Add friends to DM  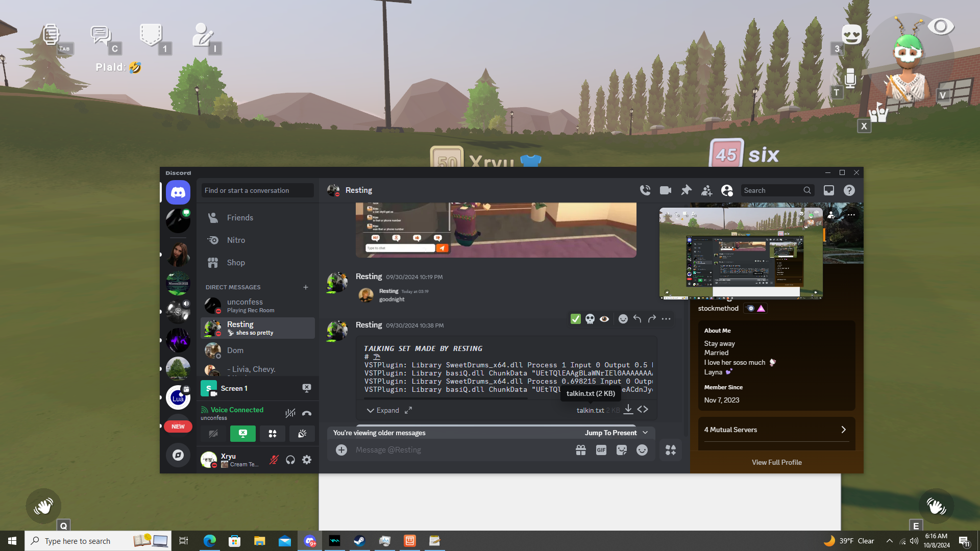point(706,190)
